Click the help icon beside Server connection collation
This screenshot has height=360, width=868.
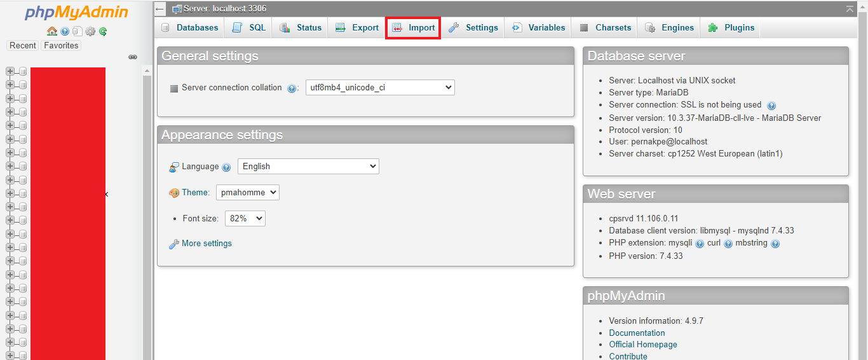(x=292, y=88)
